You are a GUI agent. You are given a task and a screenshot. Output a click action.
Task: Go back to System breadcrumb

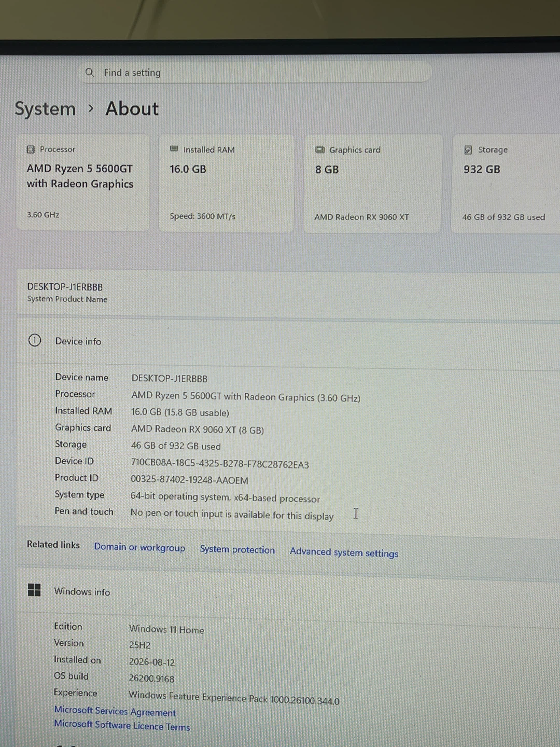[45, 109]
